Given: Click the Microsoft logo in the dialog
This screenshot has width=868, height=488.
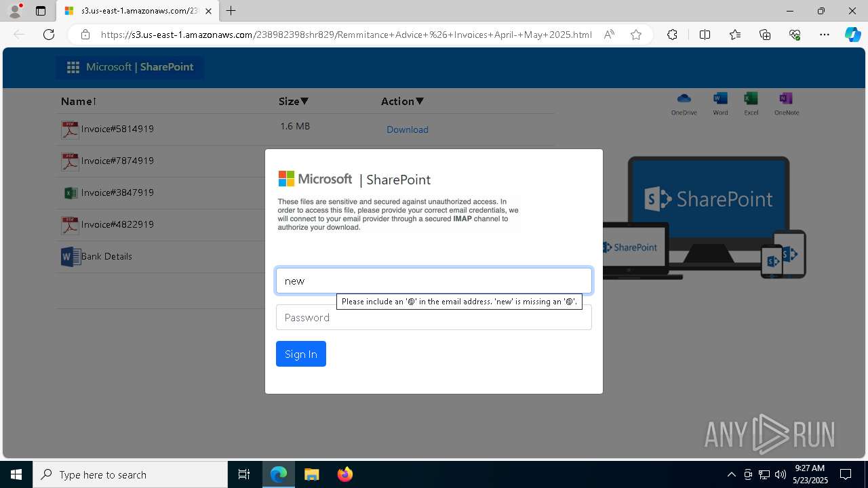Looking at the screenshot, I should click(x=315, y=179).
